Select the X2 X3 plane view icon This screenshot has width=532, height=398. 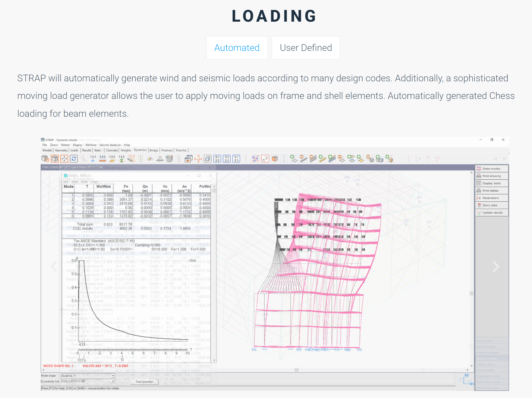click(x=227, y=159)
